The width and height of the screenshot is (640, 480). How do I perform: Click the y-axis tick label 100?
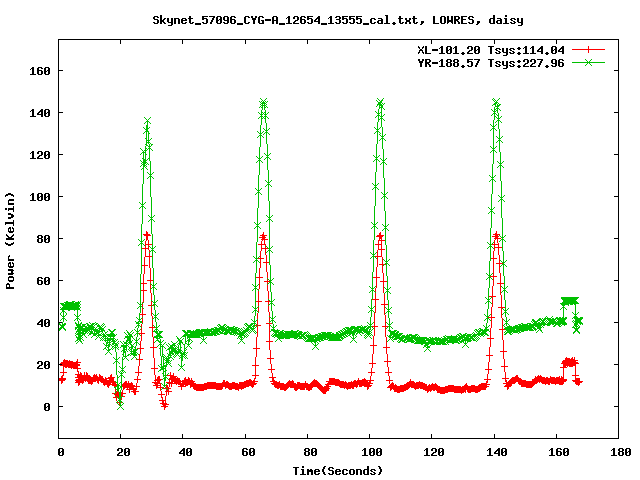coord(40,197)
